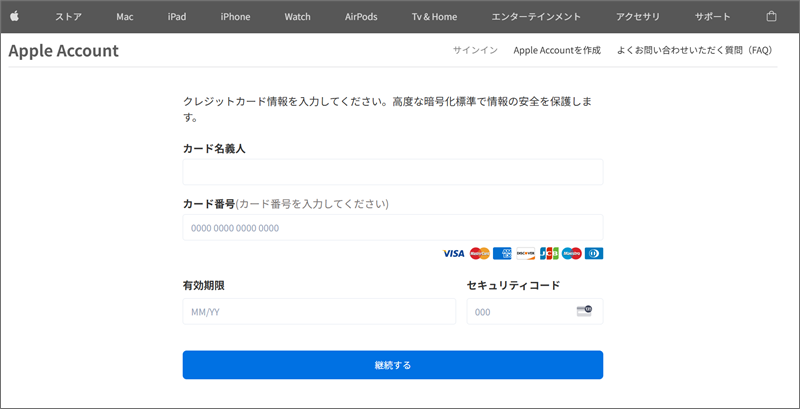The width and height of the screenshot is (800, 409).
Task: Click the カード番号 label text
Action: pos(209,204)
